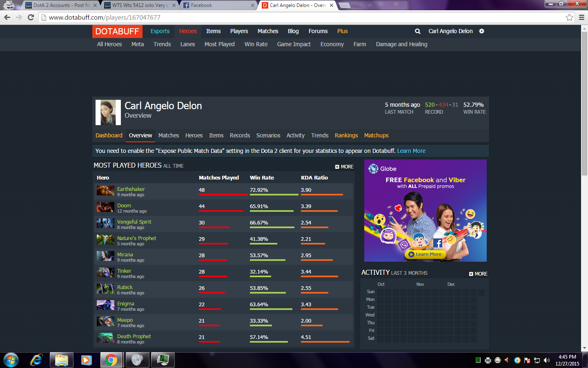This screenshot has width=588, height=368.
Task: Bookmark this page with the star icon
Action: tap(569, 17)
